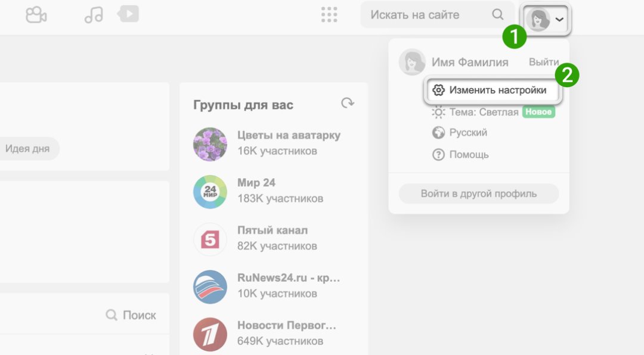Open the 'Русский' language selector
Screen dimensions: 644x355
point(467,133)
